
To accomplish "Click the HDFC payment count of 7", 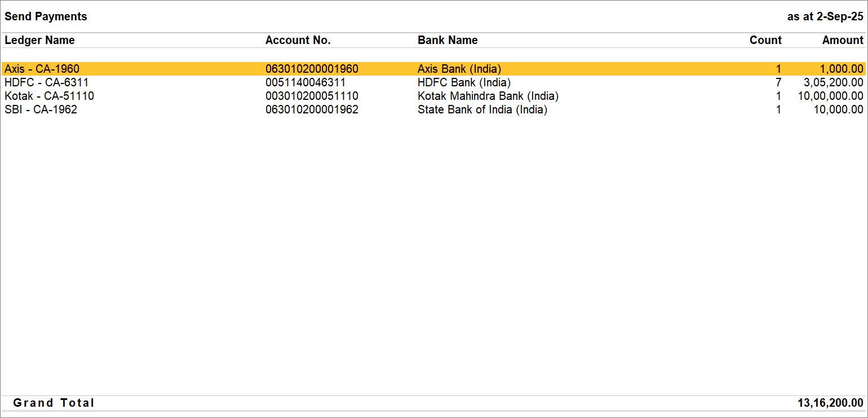I will [x=778, y=82].
